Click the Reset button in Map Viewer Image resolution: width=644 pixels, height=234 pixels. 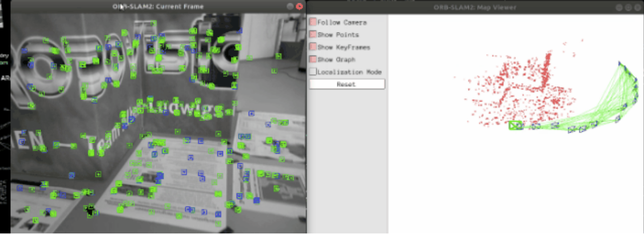pyautogui.click(x=347, y=84)
